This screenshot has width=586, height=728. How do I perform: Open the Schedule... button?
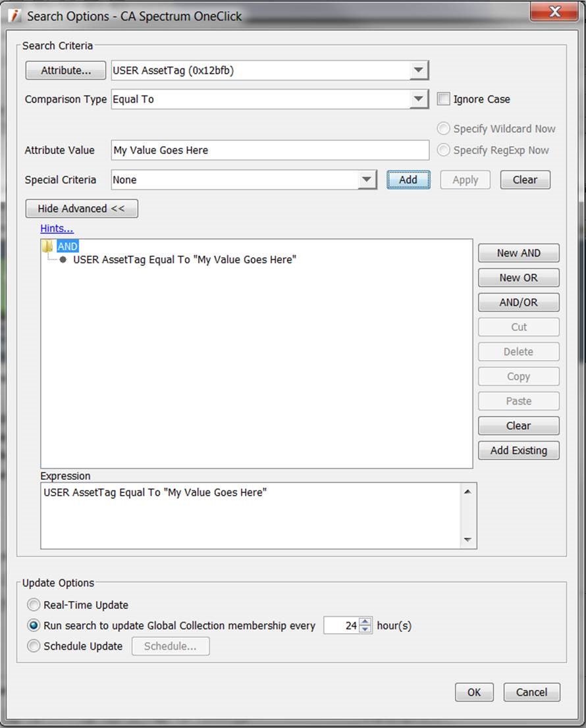click(171, 646)
